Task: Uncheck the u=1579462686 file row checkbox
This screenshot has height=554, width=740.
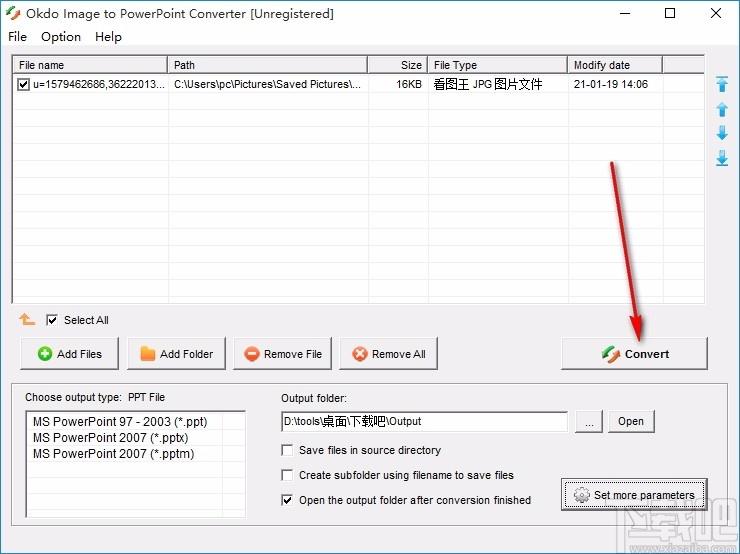Action: (23, 84)
